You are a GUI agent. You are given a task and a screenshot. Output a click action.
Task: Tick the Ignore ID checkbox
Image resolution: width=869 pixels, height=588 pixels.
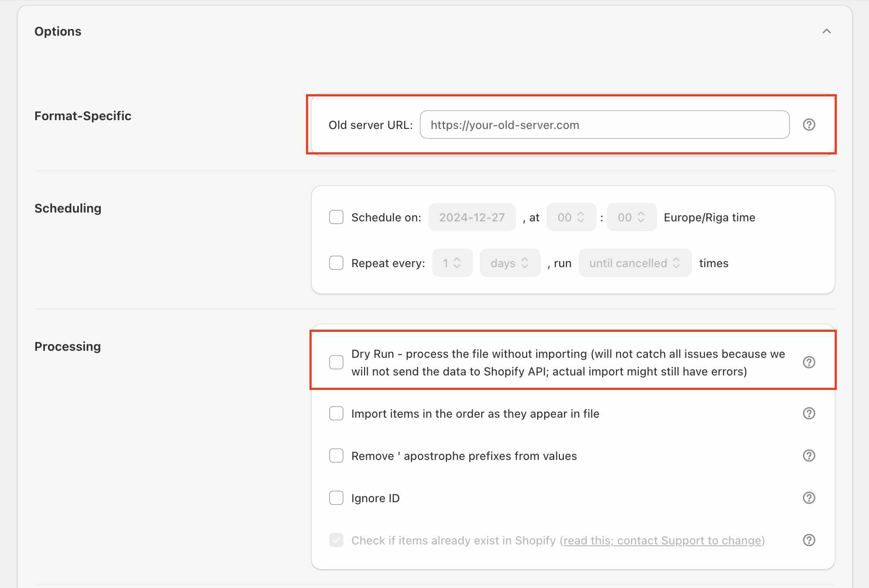[336, 498]
